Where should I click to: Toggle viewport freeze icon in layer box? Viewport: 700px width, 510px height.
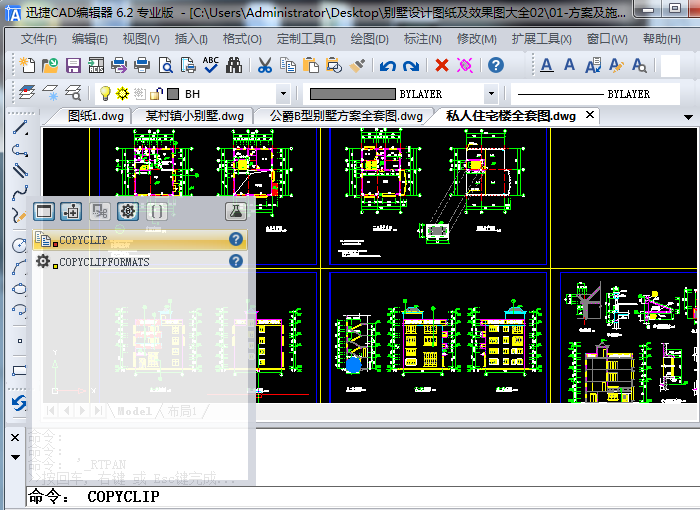[139, 94]
